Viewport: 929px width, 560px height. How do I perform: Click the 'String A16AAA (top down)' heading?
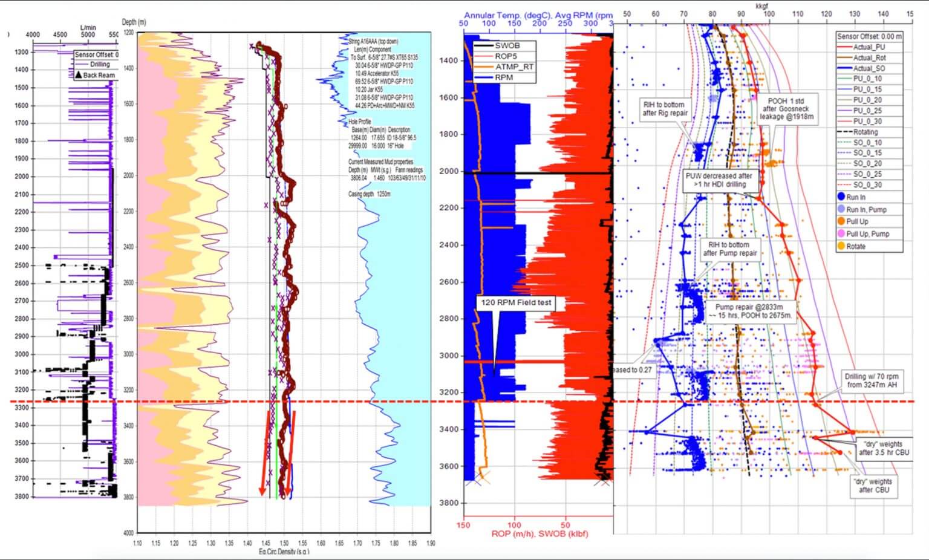(373, 42)
